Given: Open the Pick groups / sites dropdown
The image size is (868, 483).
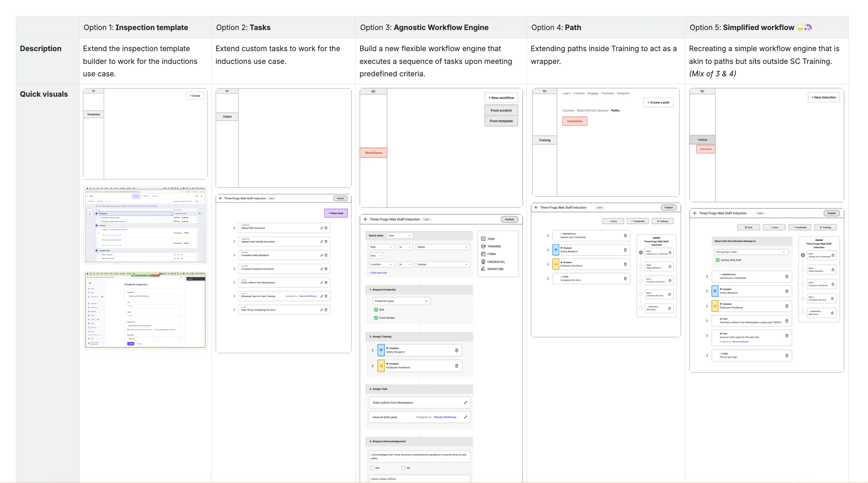Looking at the screenshot, I should click(x=751, y=252).
